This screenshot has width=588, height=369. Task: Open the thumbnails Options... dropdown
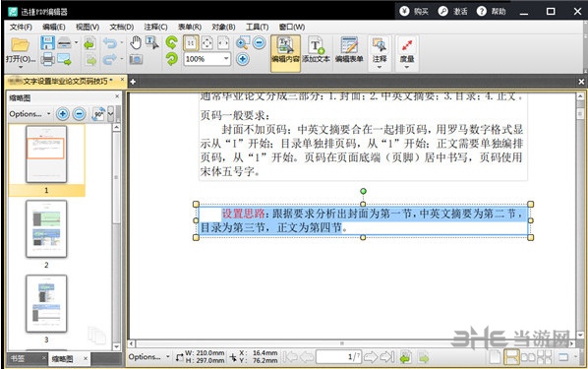29,114
